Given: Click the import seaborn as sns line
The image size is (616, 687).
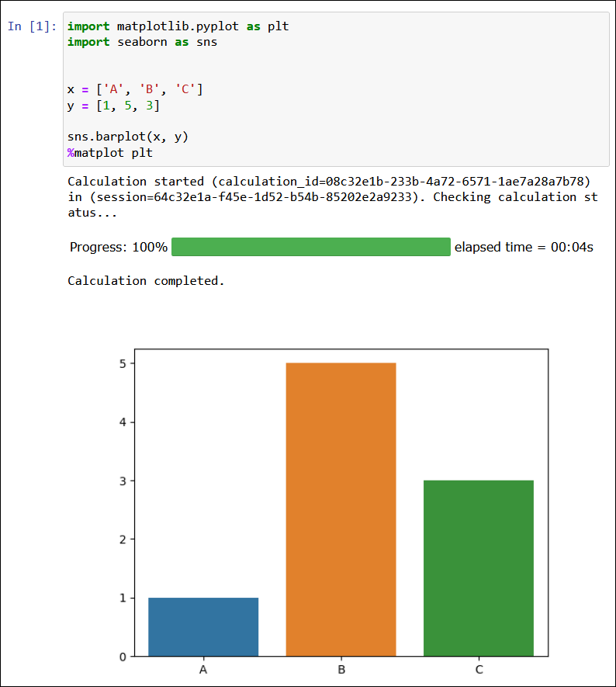Looking at the screenshot, I should (142, 42).
